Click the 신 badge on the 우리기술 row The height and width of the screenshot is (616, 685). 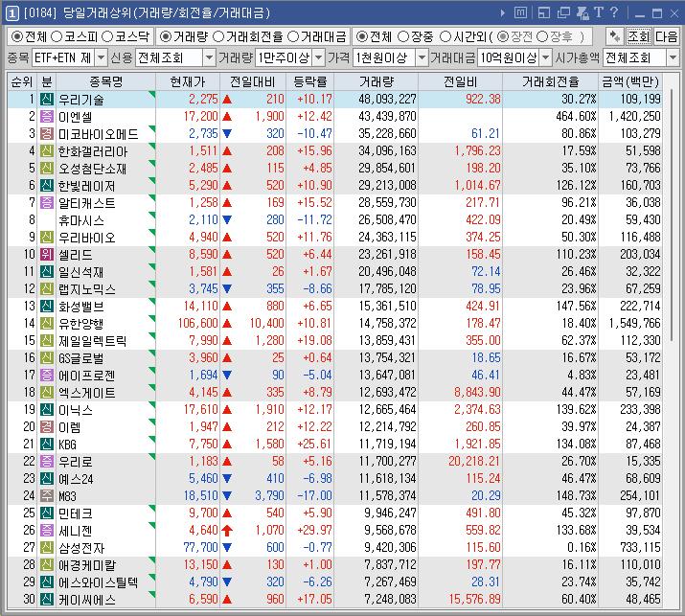[47, 100]
